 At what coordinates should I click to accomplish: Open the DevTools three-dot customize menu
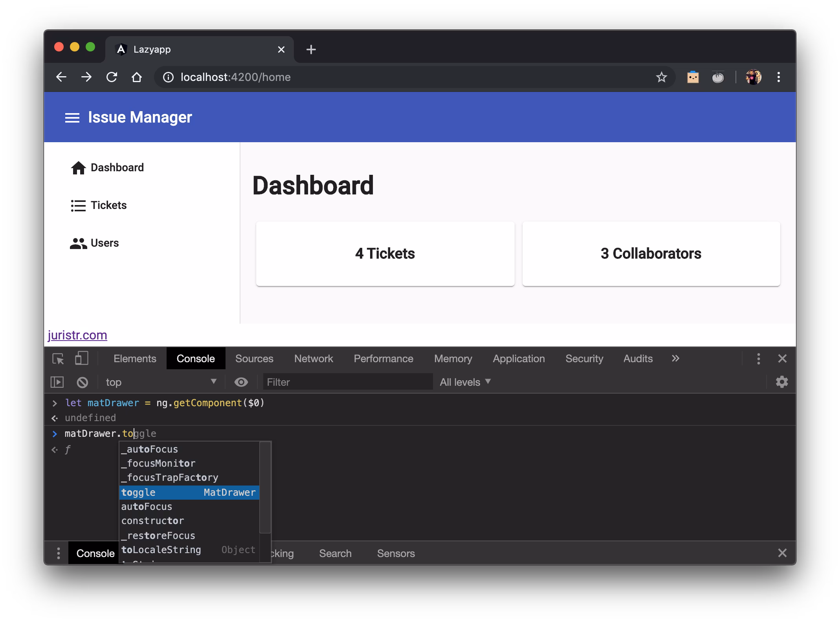click(x=758, y=359)
